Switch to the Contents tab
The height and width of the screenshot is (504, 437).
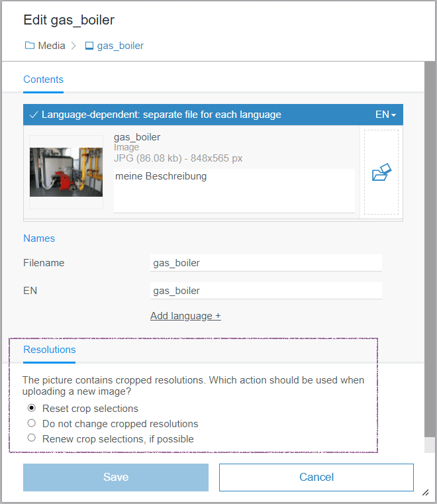tap(44, 79)
